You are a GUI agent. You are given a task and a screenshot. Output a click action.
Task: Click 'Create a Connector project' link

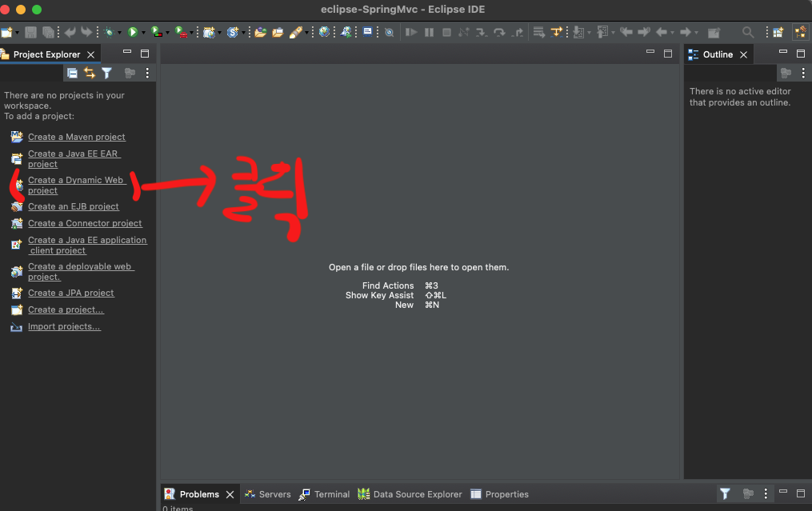(85, 223)
